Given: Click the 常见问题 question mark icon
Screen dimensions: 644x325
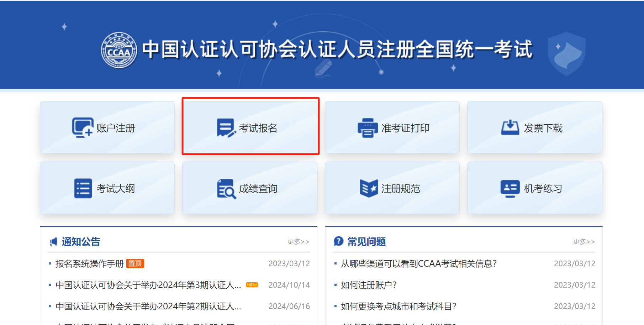Looking at the screenshot, I should pyautogui.click(x=338, y=241).
